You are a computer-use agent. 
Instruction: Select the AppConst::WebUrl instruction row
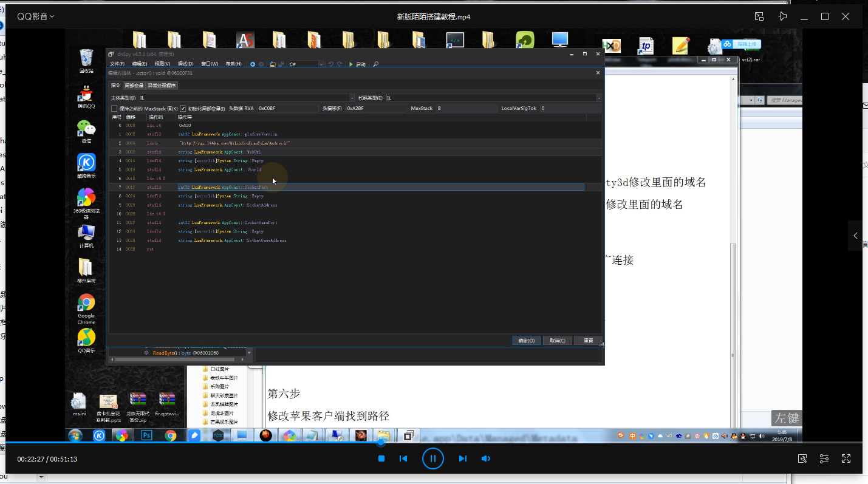[355, 152]
